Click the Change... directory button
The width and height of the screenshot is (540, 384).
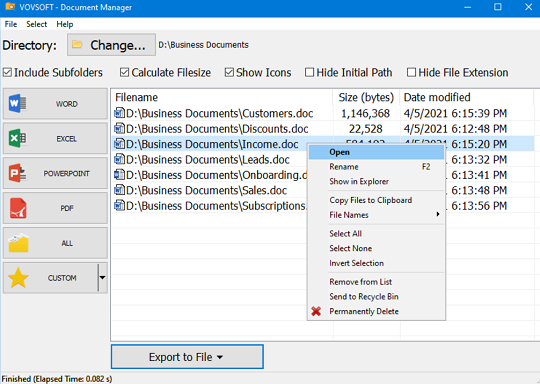click(x=111, y=45)
